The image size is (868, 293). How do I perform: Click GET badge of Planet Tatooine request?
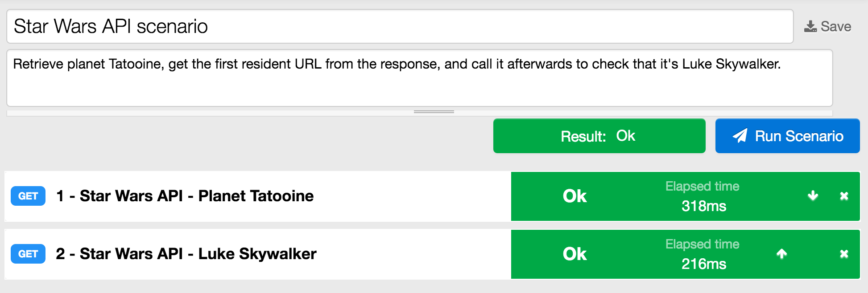[x=28, y=196]
